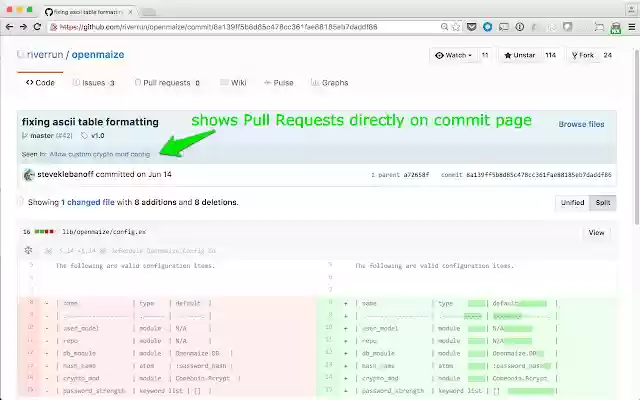View the watchers count 11
This screenshot has width=640, height=400.
point(485,55)
